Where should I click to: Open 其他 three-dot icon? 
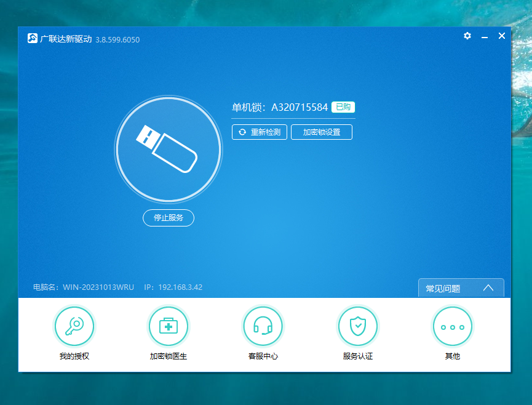[x=452, y=326]
